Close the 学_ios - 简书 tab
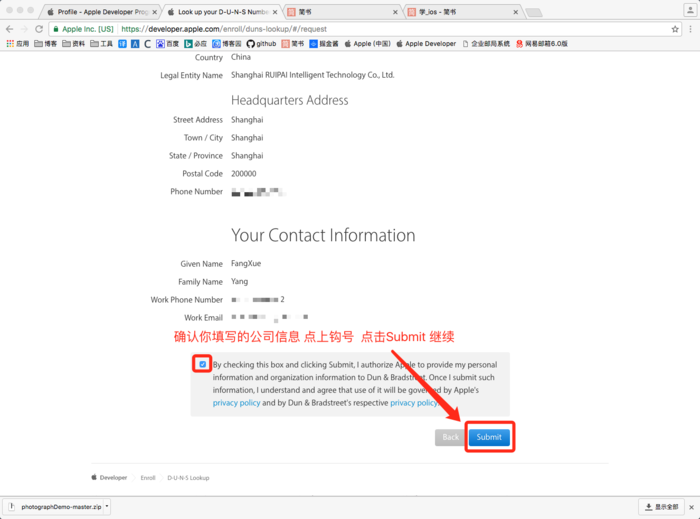Viewport: 700px width, 519px height. tap(516, 12)
